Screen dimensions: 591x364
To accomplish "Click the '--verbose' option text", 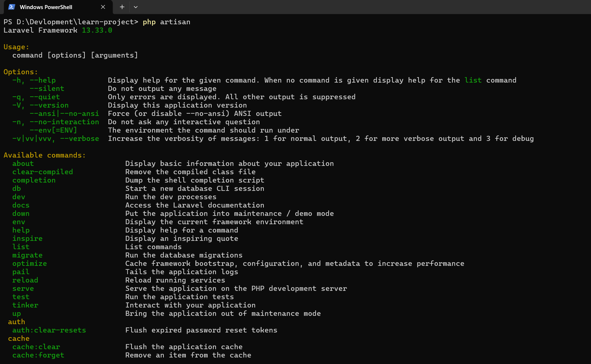I will pyautogui.click(x=80, y=139).
